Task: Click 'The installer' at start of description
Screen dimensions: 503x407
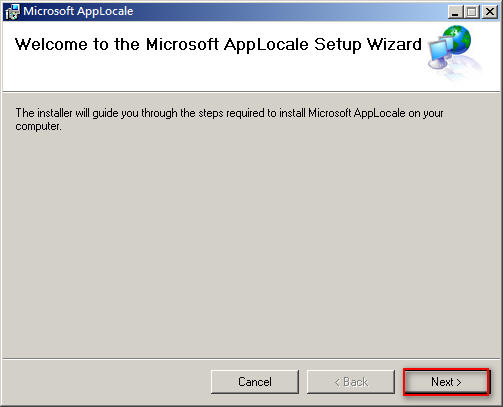Action: pyautogui.click(x=44, y=113)
